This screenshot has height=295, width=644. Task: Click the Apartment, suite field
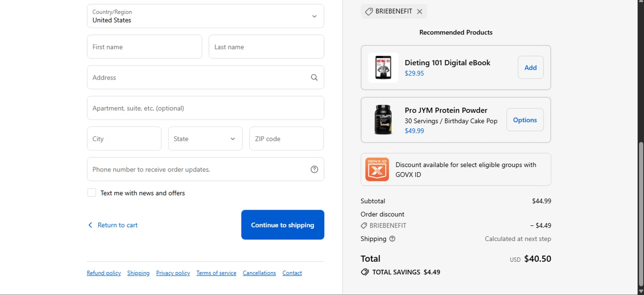click(206, 108)
